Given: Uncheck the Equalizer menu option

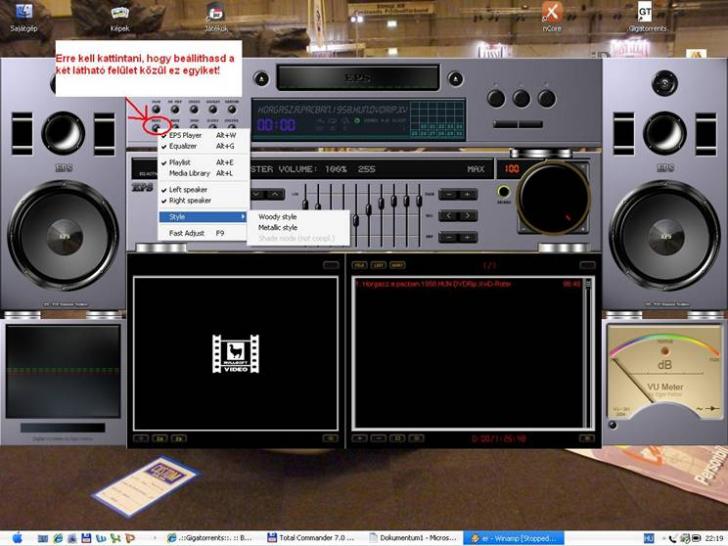Looking at the screenshot, I should click(x=183, y=146).
